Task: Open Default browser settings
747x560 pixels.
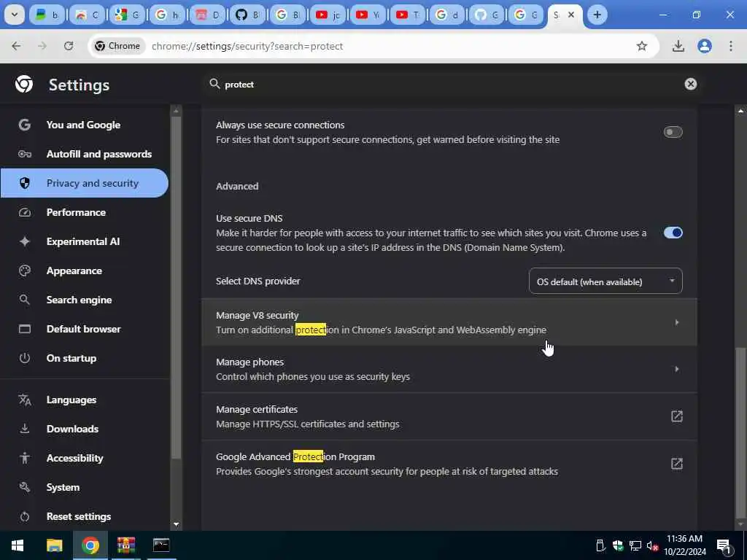Action: click(x=85, y=329)
